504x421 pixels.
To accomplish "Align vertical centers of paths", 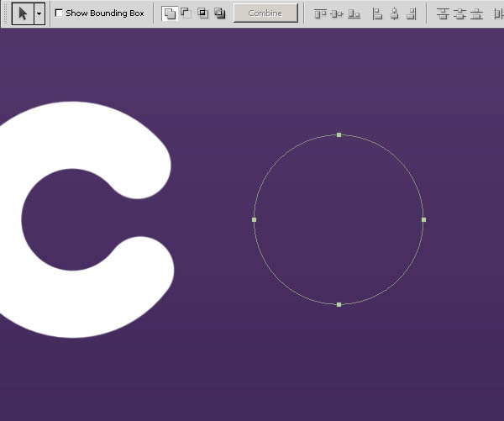I will (337, 13).
